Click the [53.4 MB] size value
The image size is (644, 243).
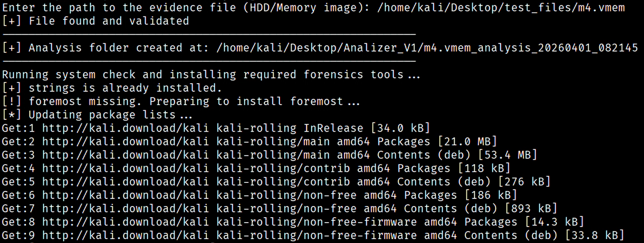(507, 155)
